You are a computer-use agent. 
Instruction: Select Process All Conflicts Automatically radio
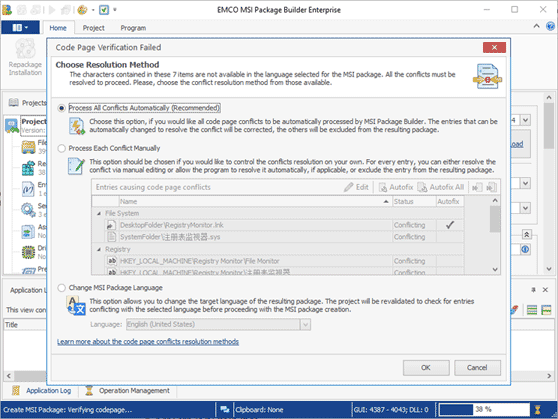[x=62, y=108]
